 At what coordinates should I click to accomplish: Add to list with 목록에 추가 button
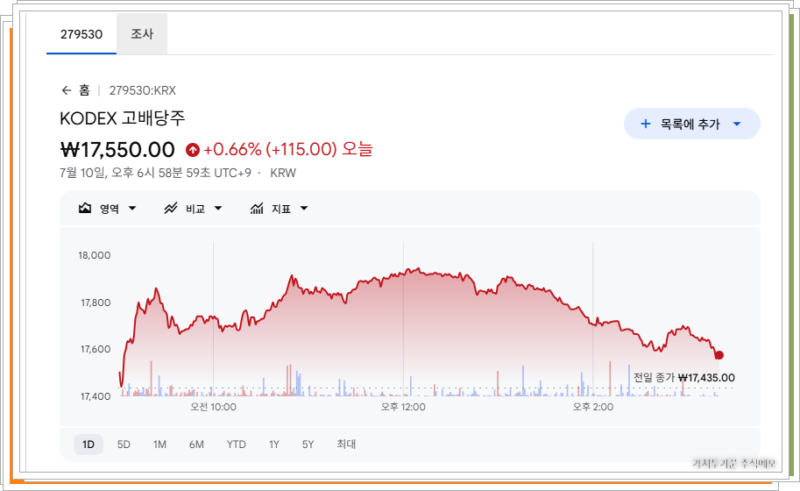692,124
